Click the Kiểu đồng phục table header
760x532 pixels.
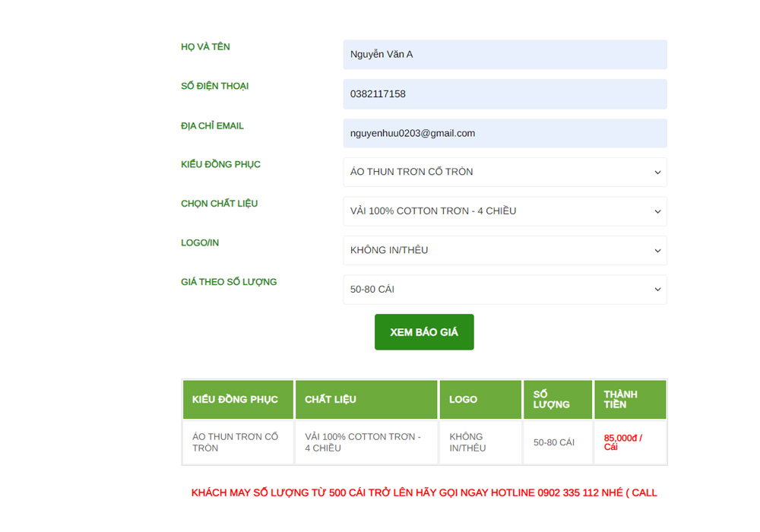coord(238,400)
